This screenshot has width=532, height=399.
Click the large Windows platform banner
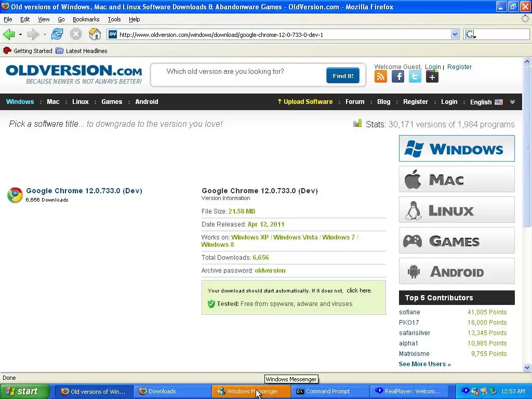point(457,148)
